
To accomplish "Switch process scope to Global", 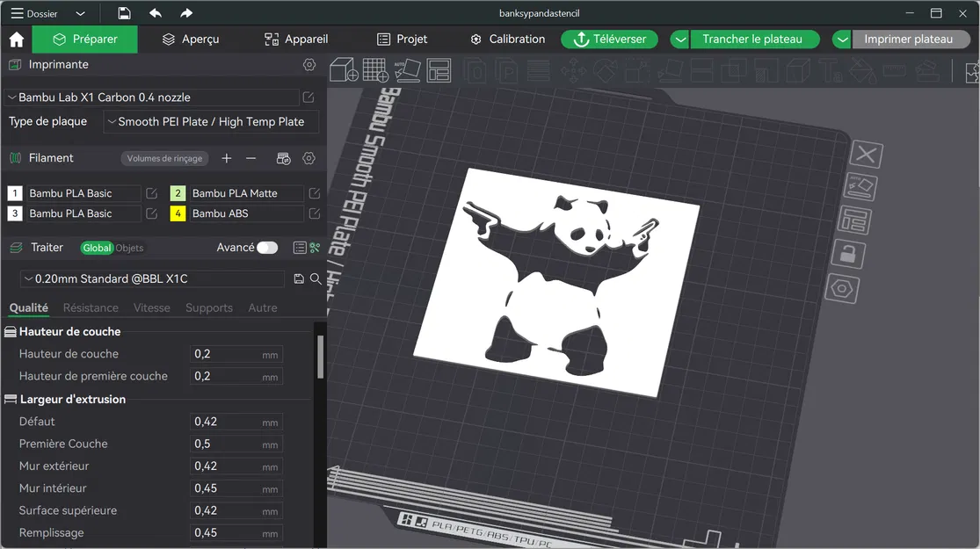I will (x=97, y=248).
